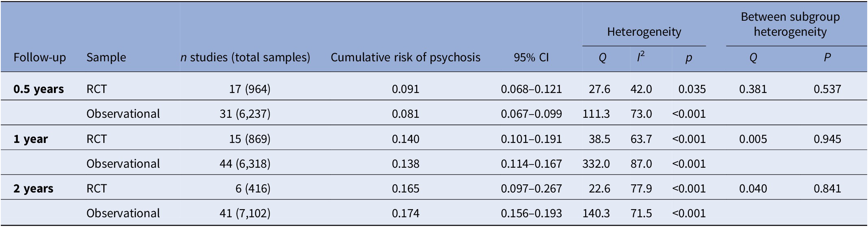Click the Between subgroup heterogeneity header
This screenshot has height=227, width=868.
(x=790, y=24)
